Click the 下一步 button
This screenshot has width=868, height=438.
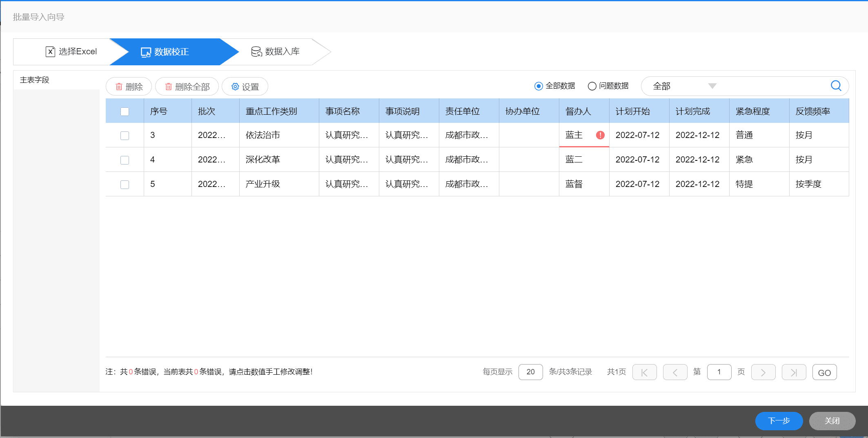click(779, 421)
